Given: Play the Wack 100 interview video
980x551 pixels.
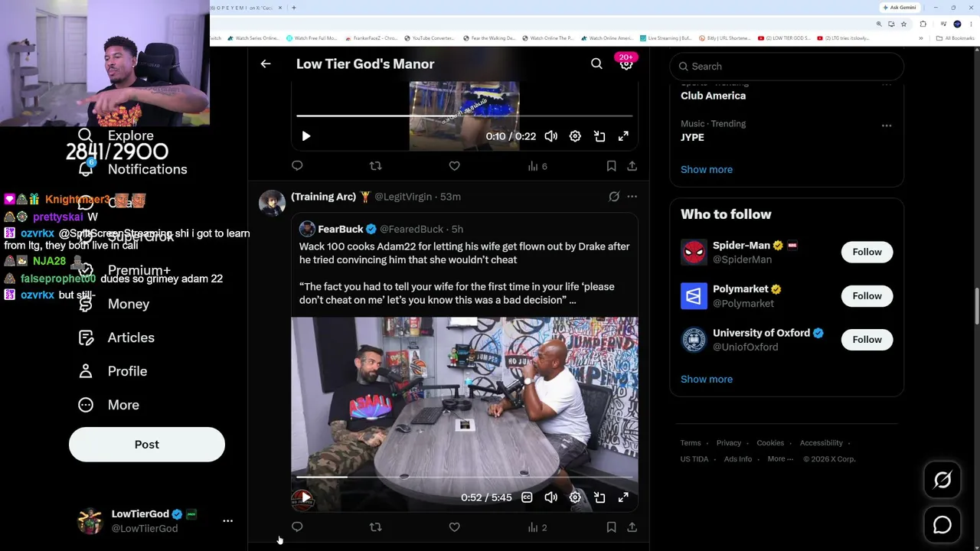Looking at the screenshot, I should pyautogui.click(x=305, y=497).
